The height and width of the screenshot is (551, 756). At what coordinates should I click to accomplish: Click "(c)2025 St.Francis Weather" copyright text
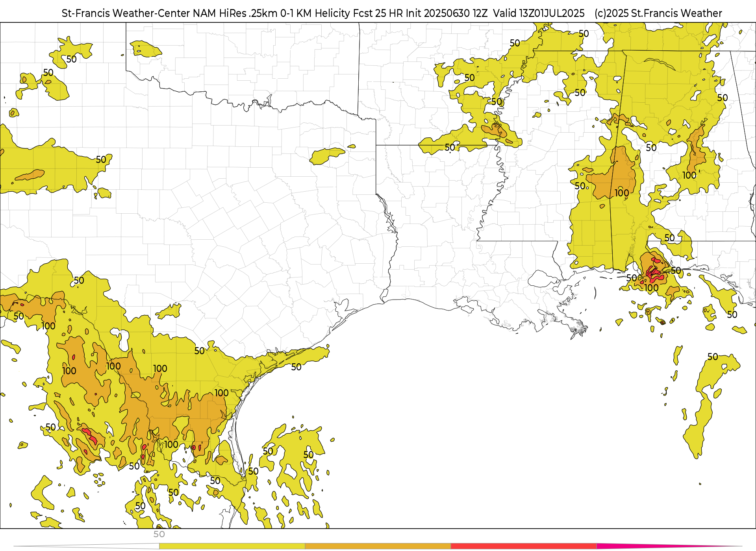point(658,13)
